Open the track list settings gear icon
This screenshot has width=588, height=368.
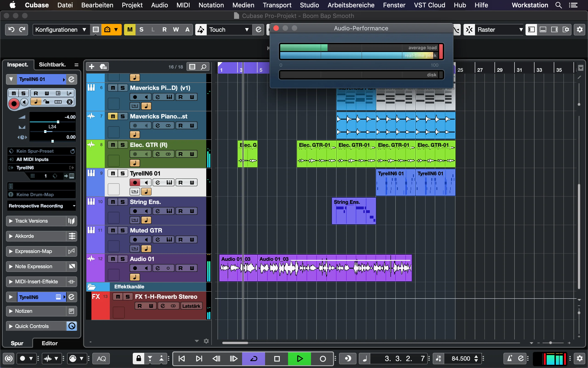206,341
